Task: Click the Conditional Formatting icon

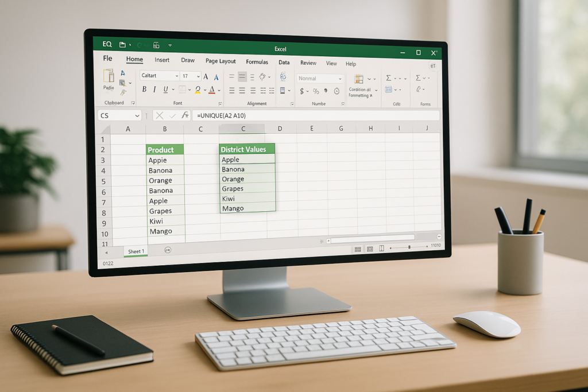Action: pos(359,79)
